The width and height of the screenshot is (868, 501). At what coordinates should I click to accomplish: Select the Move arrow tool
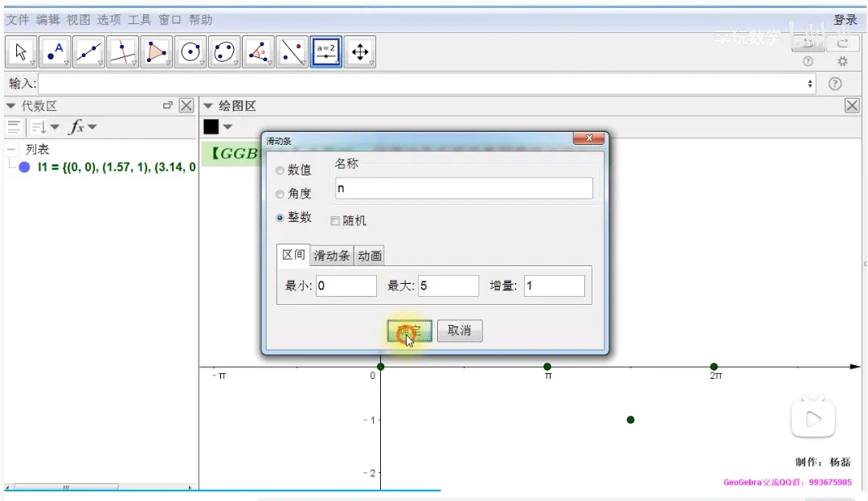click(x=22, y=52)
